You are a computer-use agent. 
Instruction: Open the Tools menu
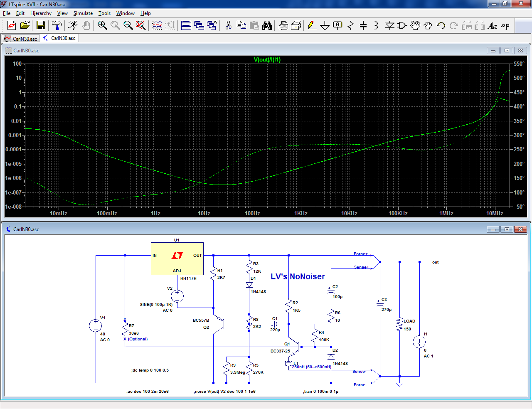104,13
